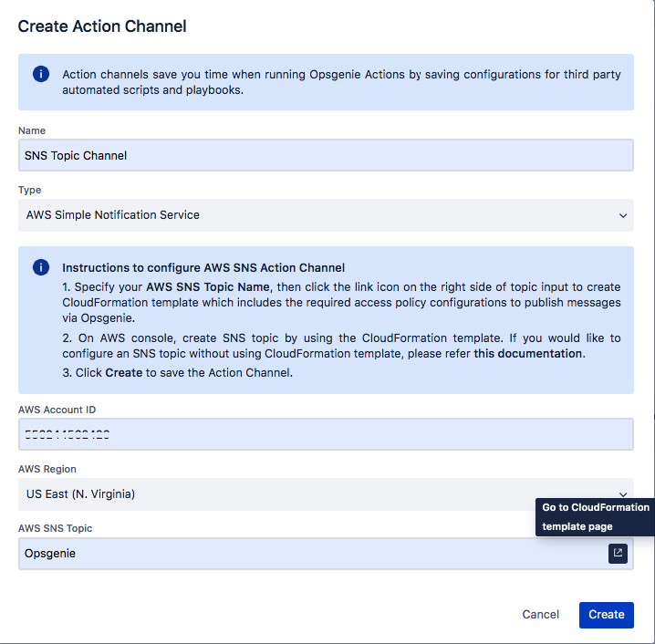The height and width of the screenshot is (644, 655).
Task: Click the 'Create Action Channel' heading
Action: pos(102,26)
